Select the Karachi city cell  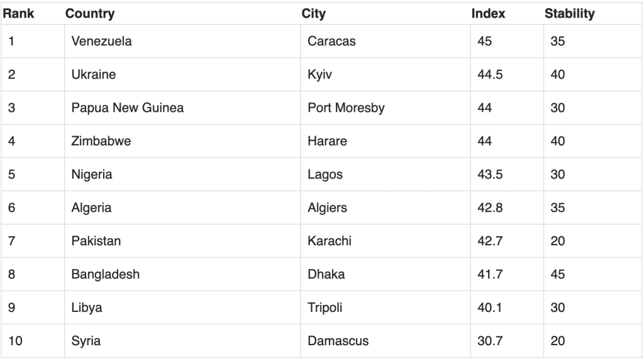386,241
